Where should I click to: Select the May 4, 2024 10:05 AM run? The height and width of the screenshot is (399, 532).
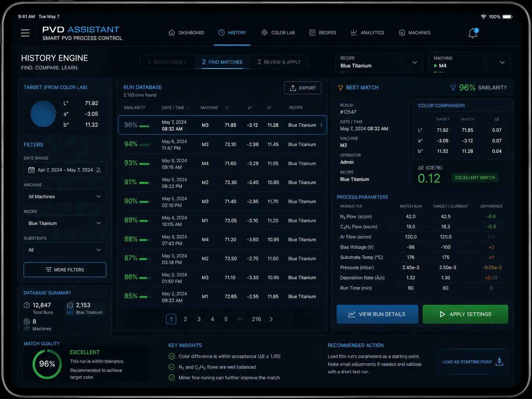tap(222, 221)
